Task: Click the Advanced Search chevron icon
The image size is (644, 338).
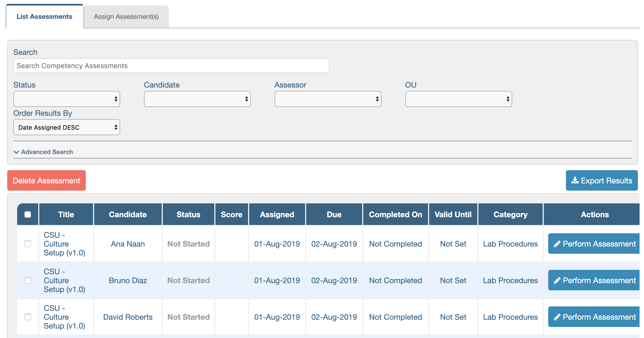Action: (x=16, y=152)
